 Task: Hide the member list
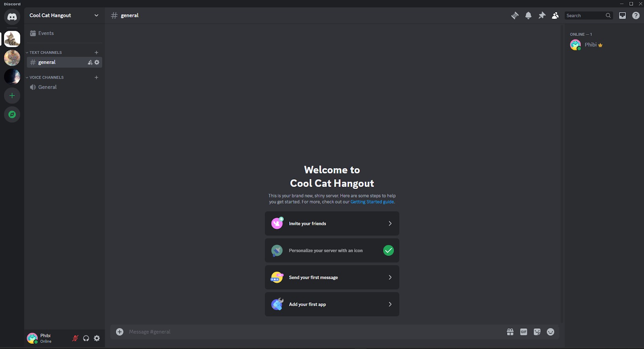click(555, 15)
